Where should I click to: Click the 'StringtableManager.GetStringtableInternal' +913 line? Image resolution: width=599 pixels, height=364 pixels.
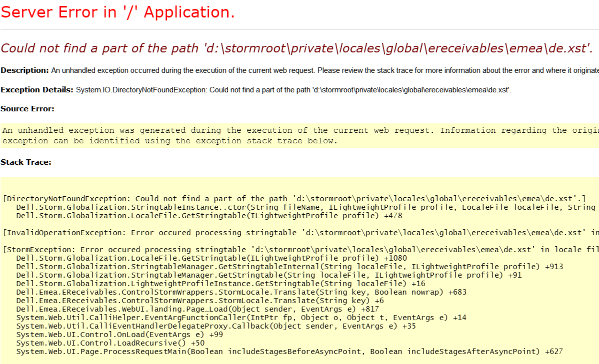[x=289, y=267]
